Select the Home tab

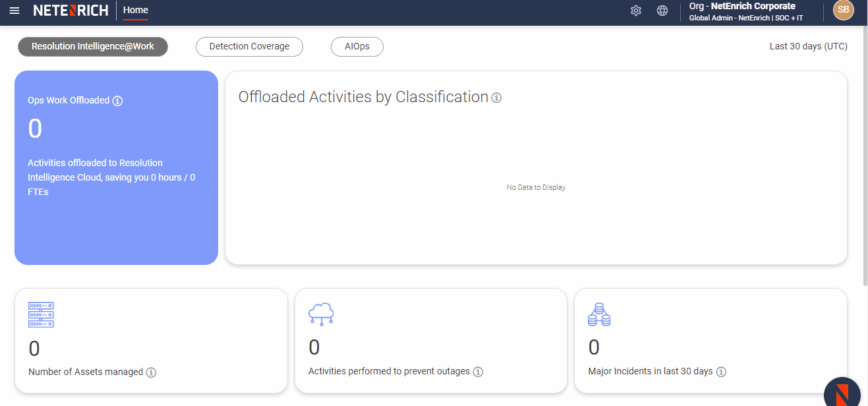point(136,10)
